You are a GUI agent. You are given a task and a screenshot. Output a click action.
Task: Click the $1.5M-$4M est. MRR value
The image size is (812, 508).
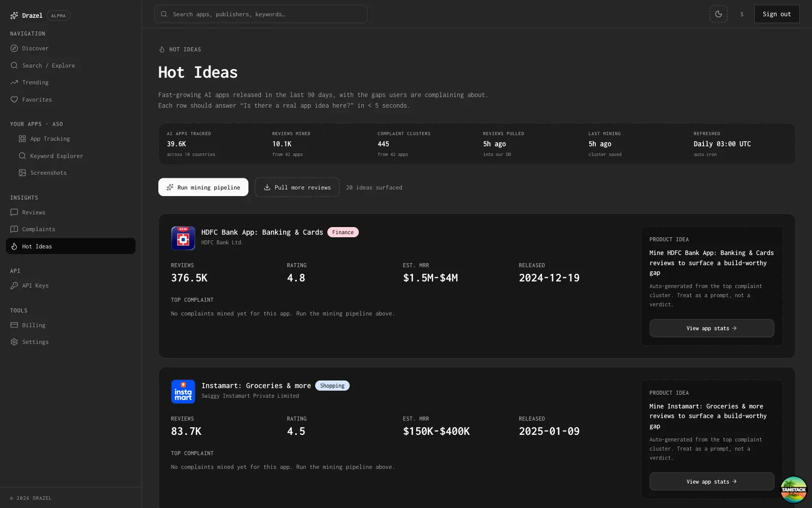(430, 278)
